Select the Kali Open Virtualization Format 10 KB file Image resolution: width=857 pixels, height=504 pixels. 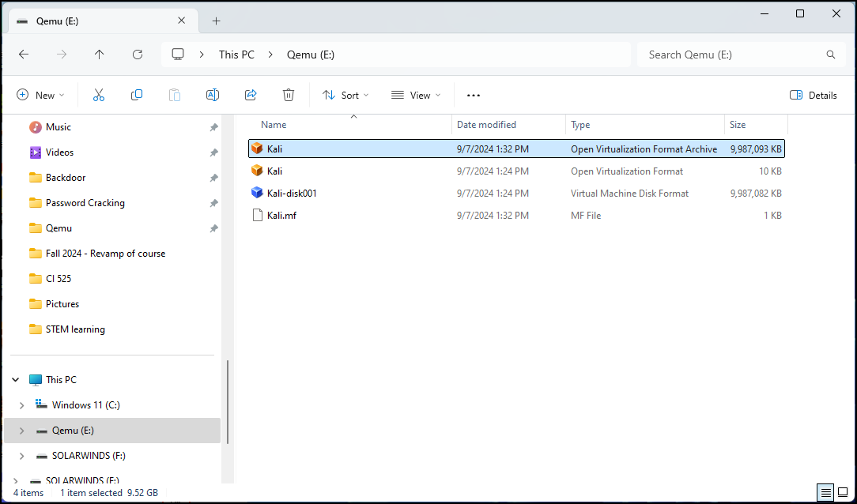click(516, 171)
